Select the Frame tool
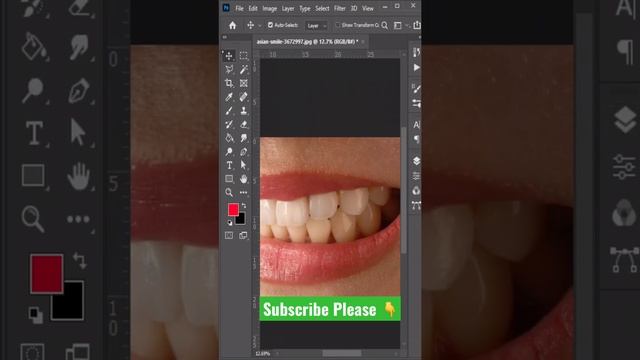The width and height of the screenshot is (640, 360). point(244,83)
